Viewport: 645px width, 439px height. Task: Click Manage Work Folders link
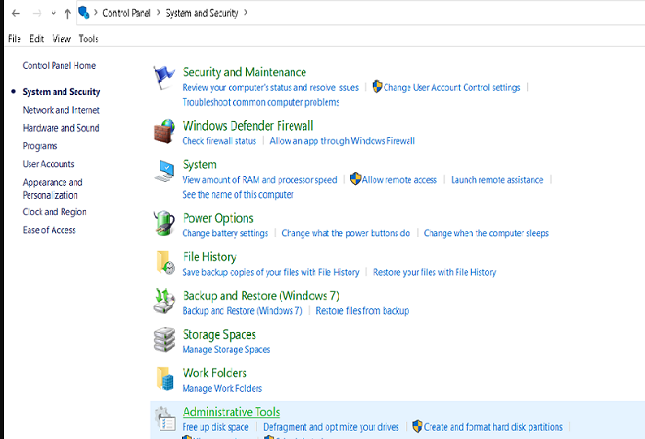pyautogui.click(x=222, y=388)
